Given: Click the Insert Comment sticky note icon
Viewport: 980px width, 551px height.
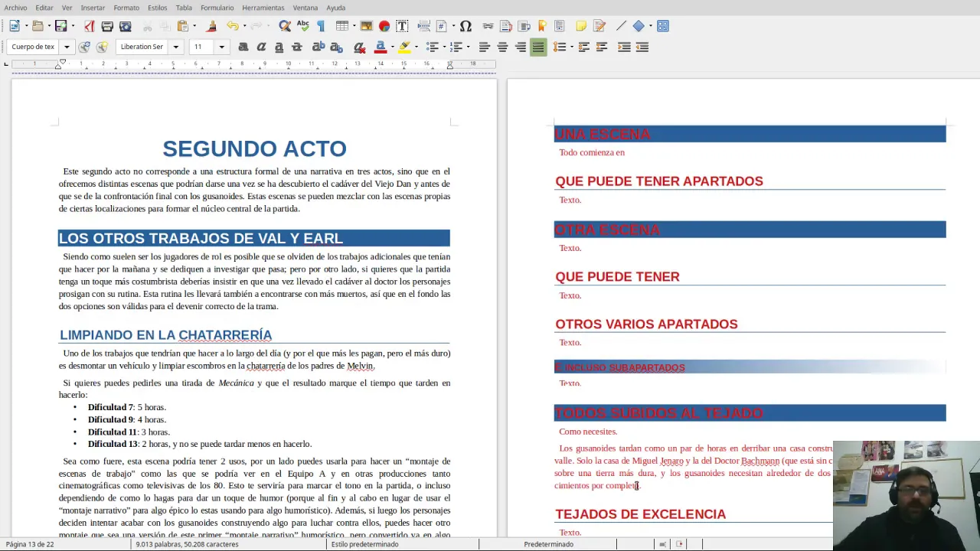Looking at the screenshot, I should point(581,26).
